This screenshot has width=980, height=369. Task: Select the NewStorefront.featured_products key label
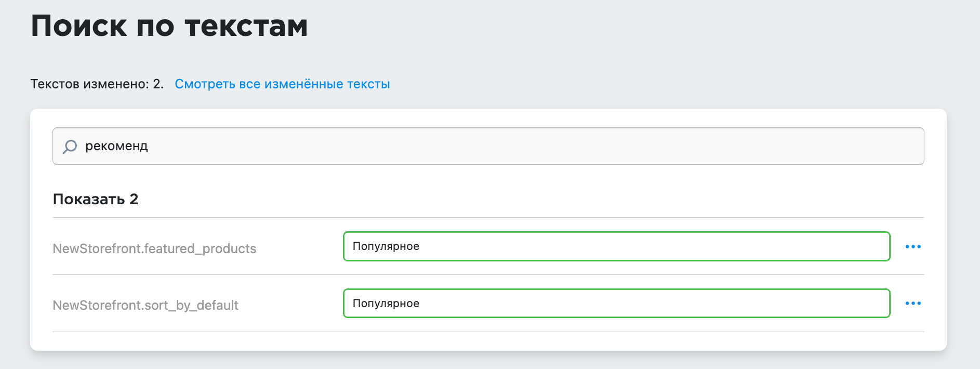tap(154, 248)
